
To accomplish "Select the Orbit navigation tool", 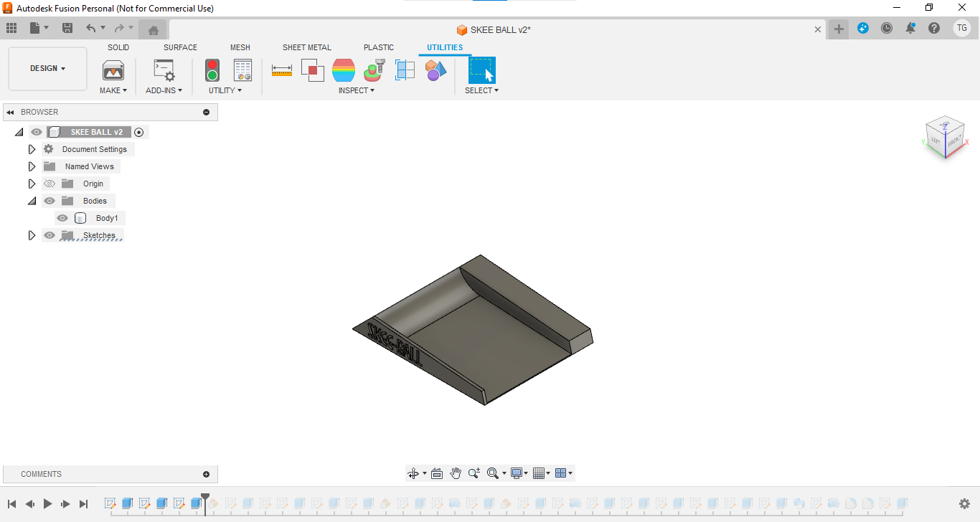I will click(413, 473).
